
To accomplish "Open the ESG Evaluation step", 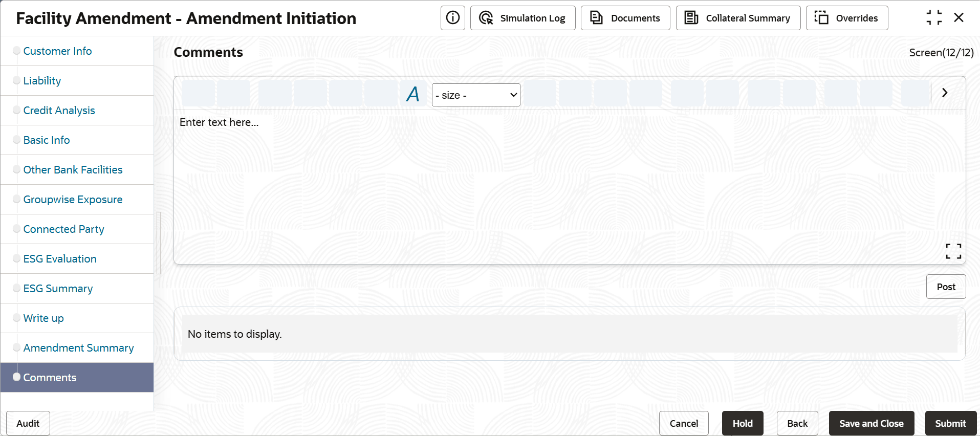I will pos(60,259).
